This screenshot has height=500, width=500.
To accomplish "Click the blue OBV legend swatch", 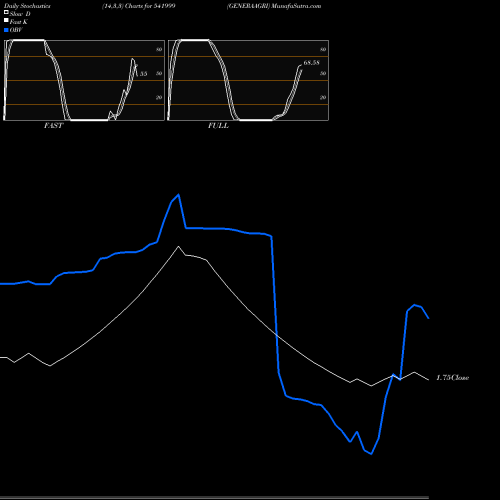I will pyautogui.click(x=6, y=30).
